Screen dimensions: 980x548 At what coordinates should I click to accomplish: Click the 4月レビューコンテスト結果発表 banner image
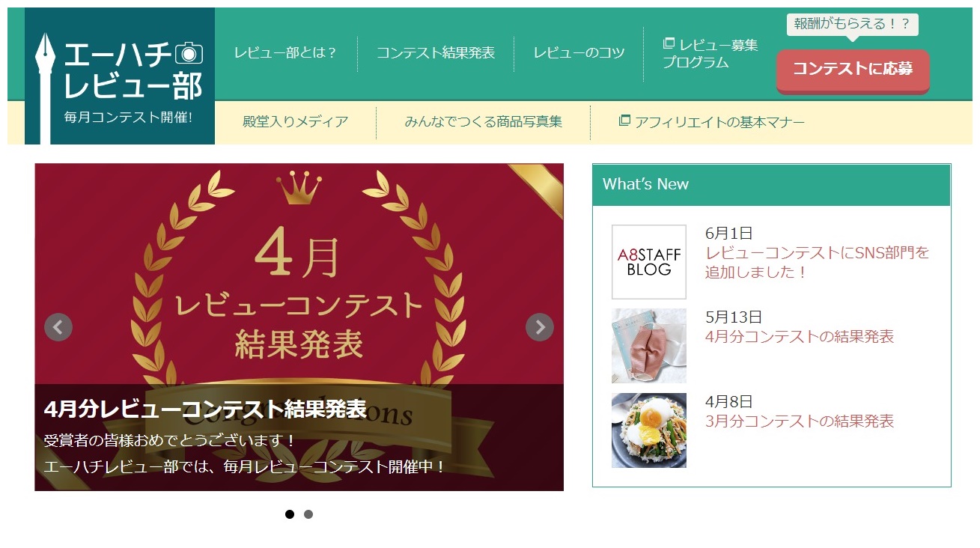pyautogui.click(x=299, y=327)
